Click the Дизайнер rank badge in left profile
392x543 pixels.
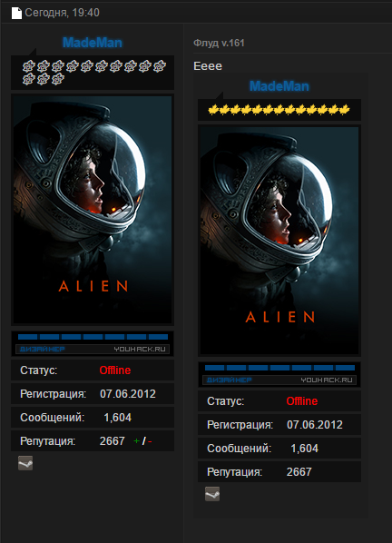(x=93, y=343)
